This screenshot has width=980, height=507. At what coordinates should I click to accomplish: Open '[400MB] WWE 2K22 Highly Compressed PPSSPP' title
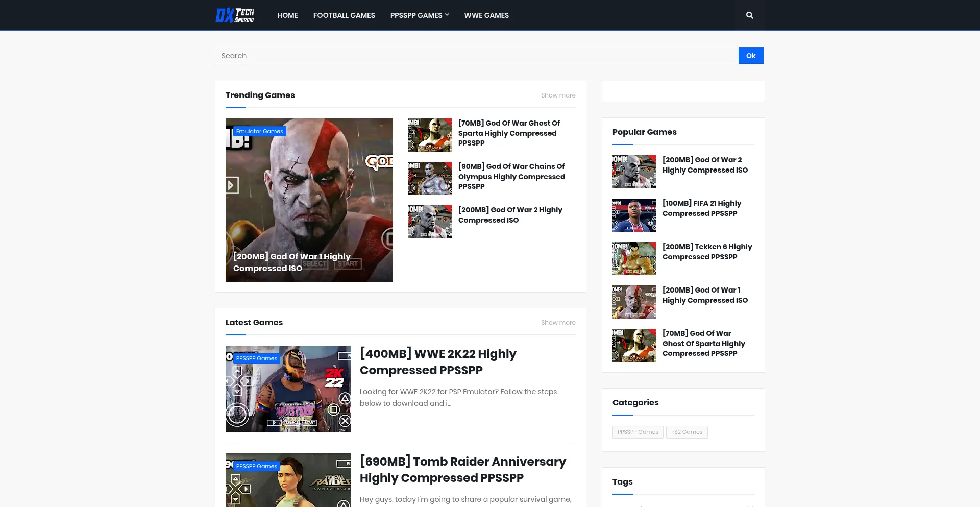tap(438, 362)
